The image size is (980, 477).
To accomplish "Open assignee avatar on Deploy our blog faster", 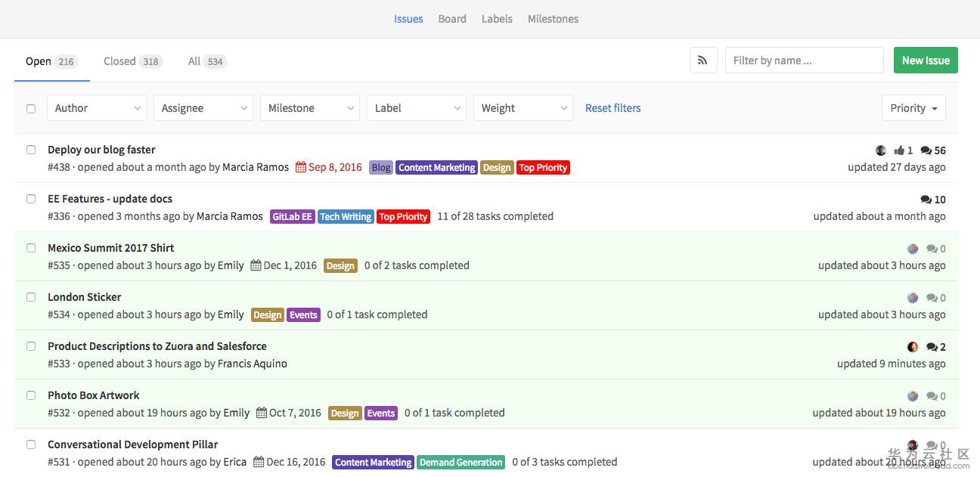I will click(880, 150).
